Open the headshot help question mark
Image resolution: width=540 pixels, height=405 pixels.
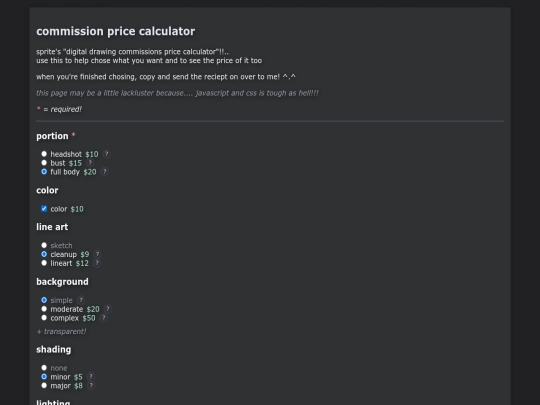(106, 154)
